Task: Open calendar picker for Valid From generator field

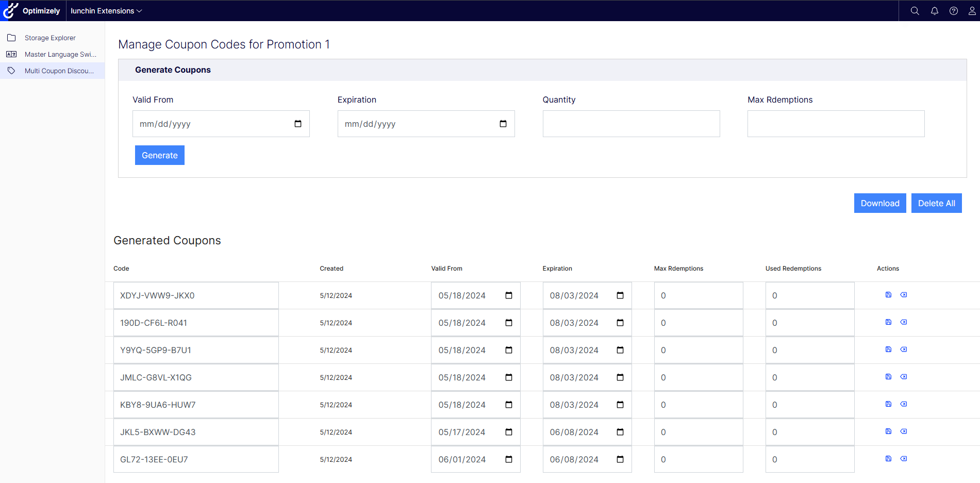Action: click(x=298, y=124)
